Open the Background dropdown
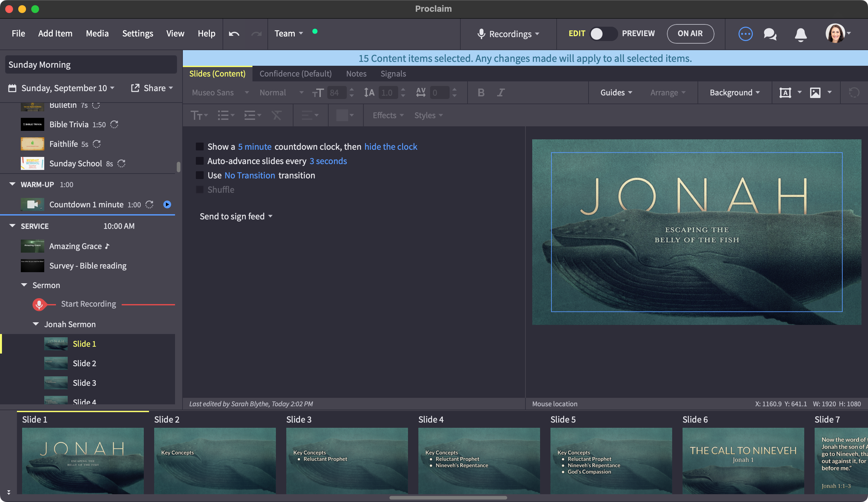This screenshot has height=502, width=868. [x=734, y=92]
